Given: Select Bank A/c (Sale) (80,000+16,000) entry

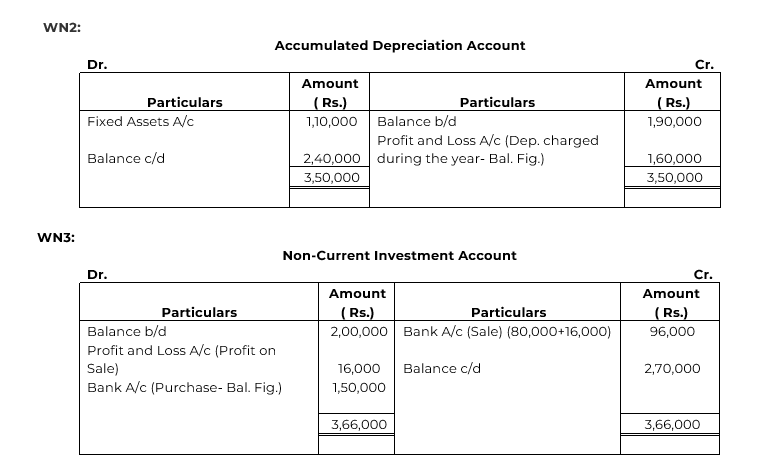Looking at the screenshot, I should [507, 332].
